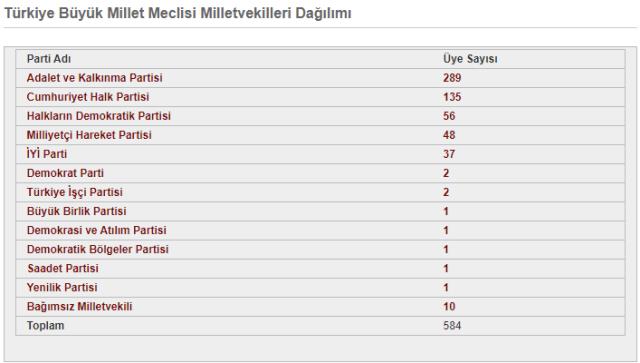Click member count 289 for AK Parti

click(x=452, y=78)
